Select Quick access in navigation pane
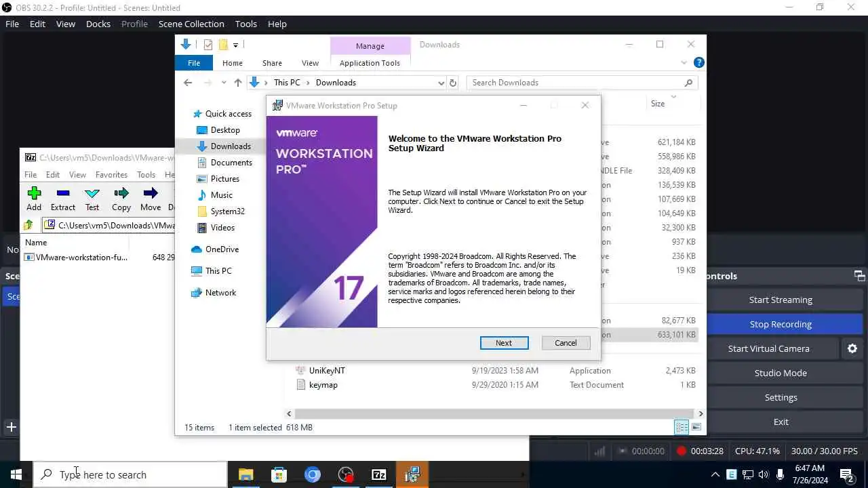Screen dimensions: 868x488 (222, 114)
